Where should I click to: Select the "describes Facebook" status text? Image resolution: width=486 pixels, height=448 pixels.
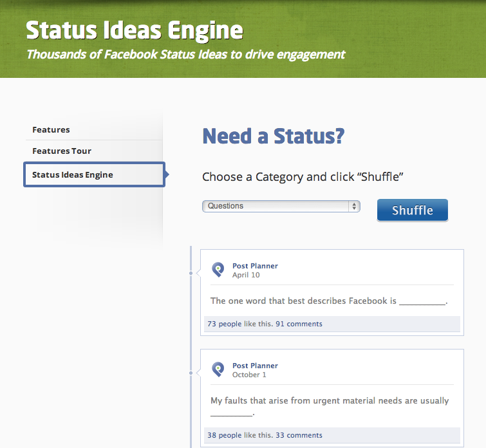click(x=328, y=301)
